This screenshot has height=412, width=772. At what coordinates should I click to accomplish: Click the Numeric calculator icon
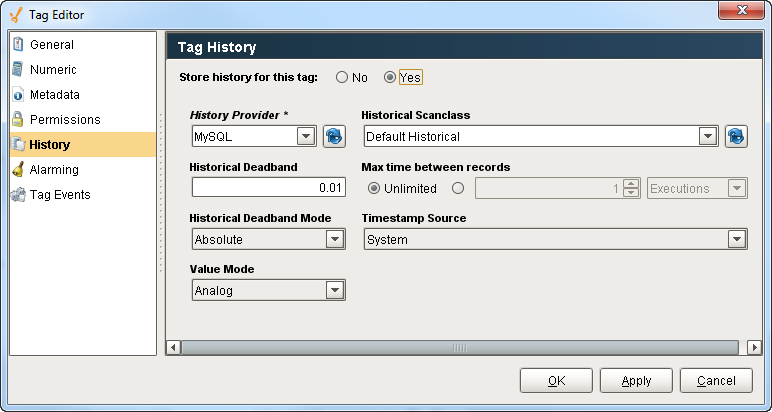18,70
